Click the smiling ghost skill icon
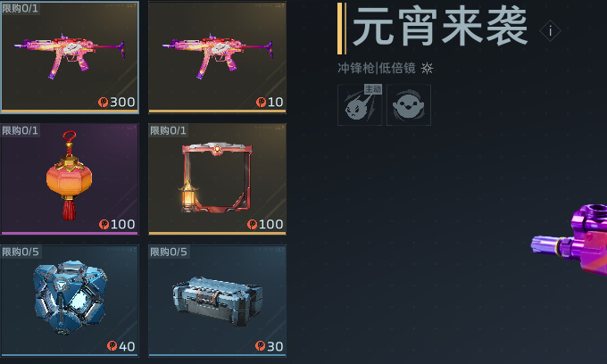This screenshot has width=607, height=364. (x=409, y=105)
